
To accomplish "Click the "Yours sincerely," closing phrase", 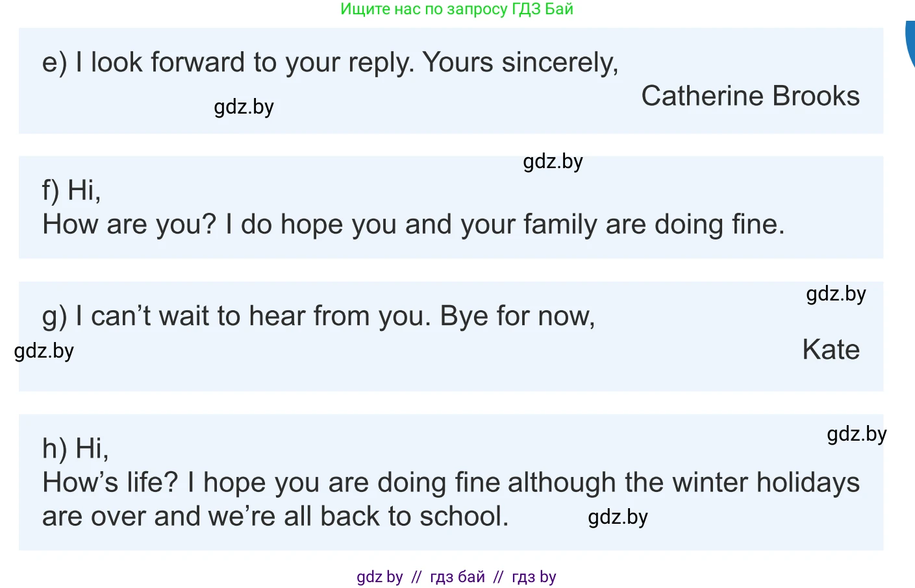I will pyautogui.click(x=520, y=62).
